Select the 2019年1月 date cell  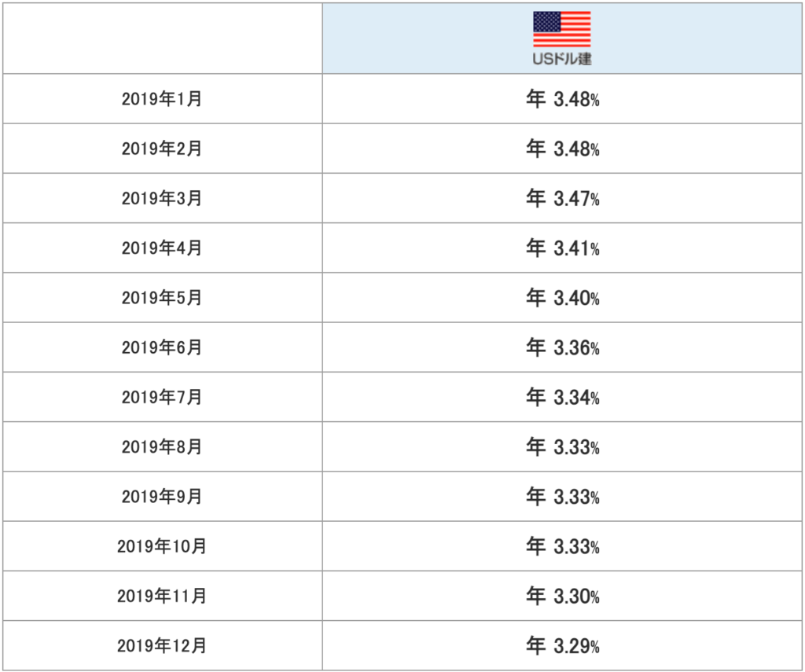(x=162, y=99)
